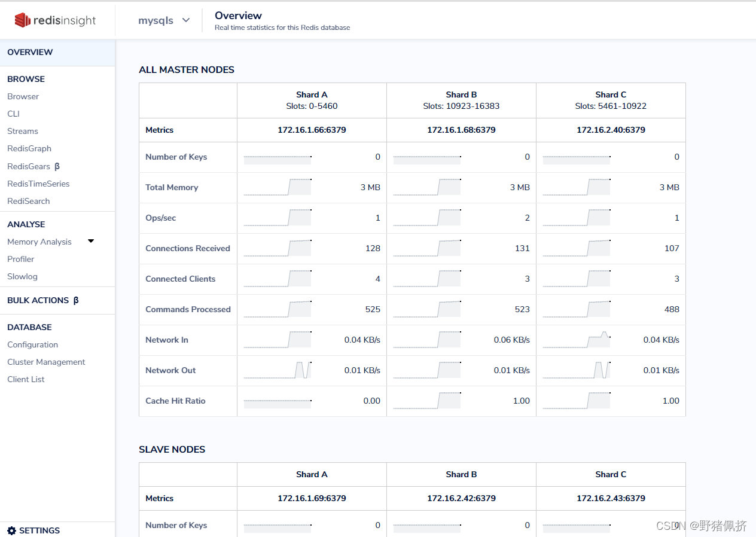Viewport: 756px width, 537px height.
Task: Select master node address 172.16.2.40:6379
Action: [x=611, y=130]
